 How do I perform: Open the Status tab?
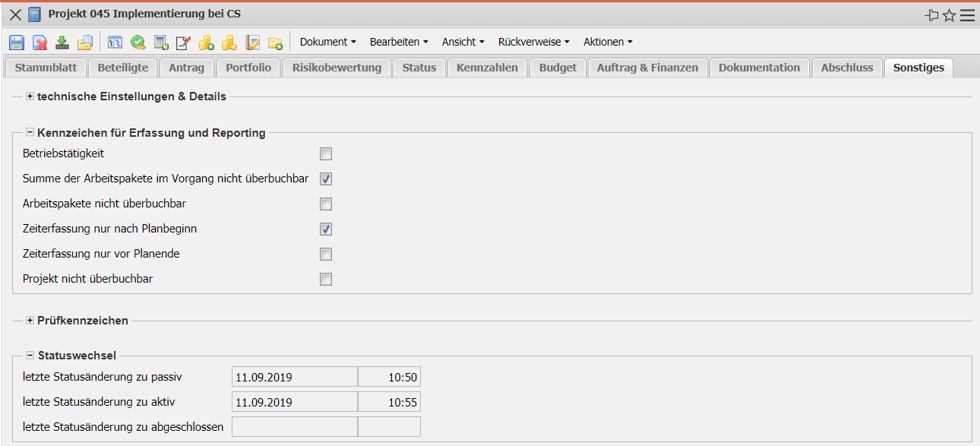coord(419,68)
